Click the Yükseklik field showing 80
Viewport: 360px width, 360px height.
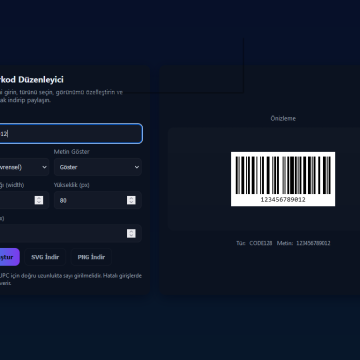[x=98, y=200]
